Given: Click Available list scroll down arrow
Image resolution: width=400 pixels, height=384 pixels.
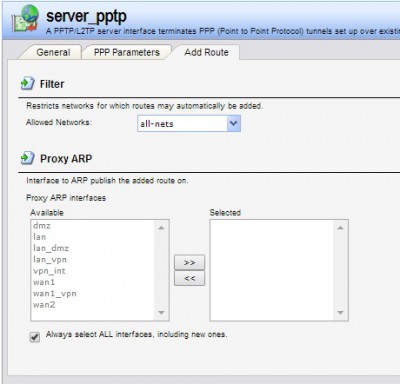Looking at the screenshot, I should coord(161,313).
